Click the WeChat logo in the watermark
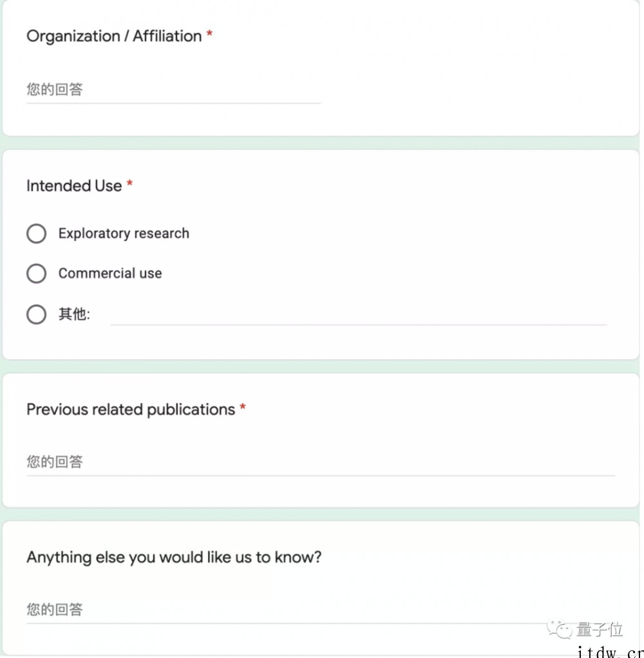Image resolution: width=644 pixels, height=658 pixels. (559, 630)
